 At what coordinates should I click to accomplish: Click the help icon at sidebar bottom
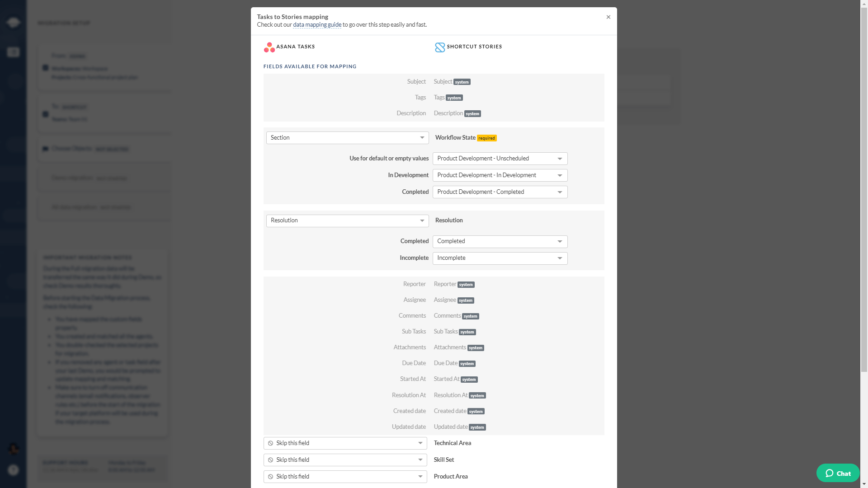[x=13, y=470]
